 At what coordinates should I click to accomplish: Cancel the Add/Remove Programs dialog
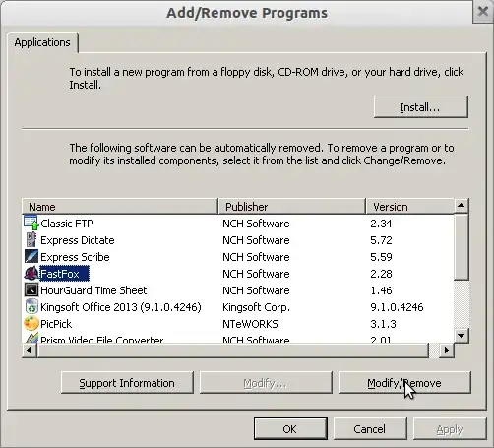[370, 429]
